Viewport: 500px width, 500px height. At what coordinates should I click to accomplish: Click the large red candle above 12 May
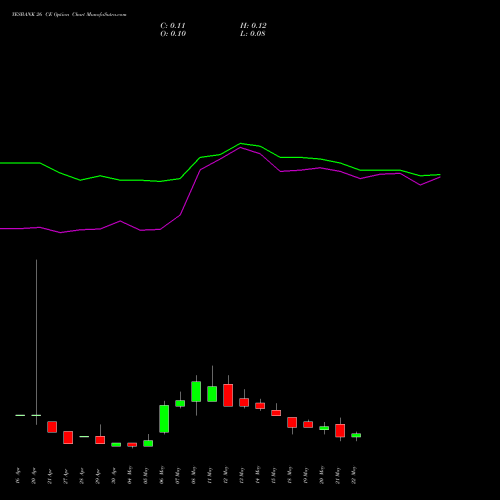[x=228, y=395]
